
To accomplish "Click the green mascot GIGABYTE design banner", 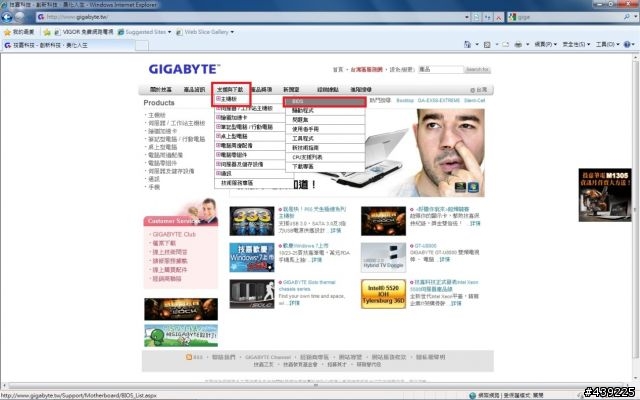I will coord(181,336).
